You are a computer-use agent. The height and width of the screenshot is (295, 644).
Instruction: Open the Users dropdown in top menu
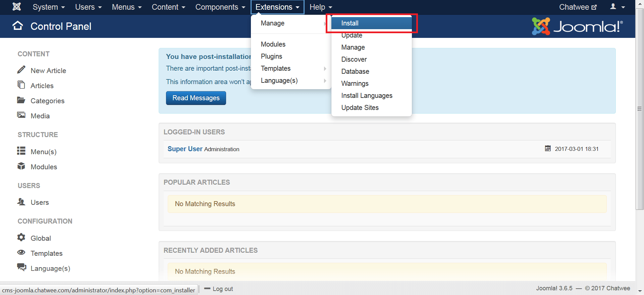click(88, 7)
